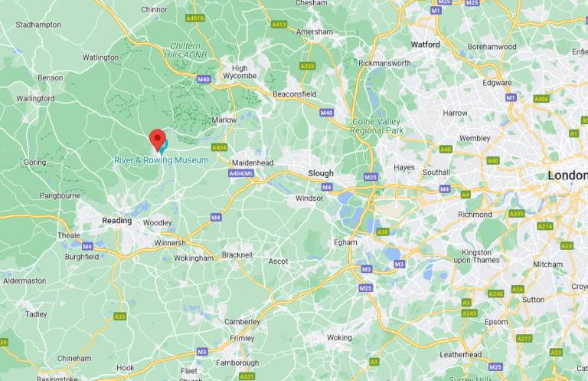Select the A205 road shield

pyautogui.click(x=516, y=214)
